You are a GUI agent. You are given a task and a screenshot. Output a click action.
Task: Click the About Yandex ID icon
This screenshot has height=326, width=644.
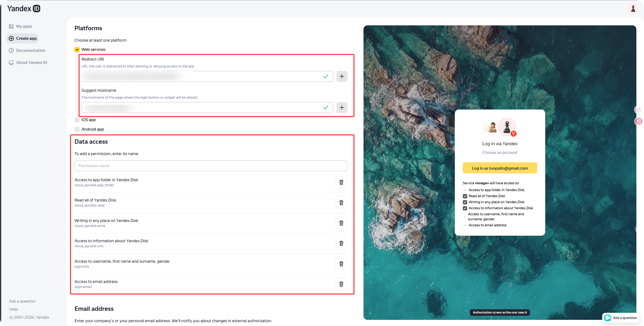[11, 63]
